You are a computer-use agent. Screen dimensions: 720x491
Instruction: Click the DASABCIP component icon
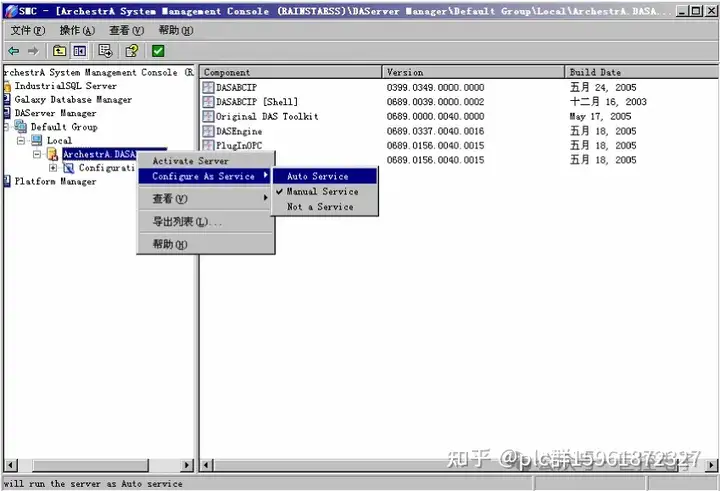click(x=208, y=87)
